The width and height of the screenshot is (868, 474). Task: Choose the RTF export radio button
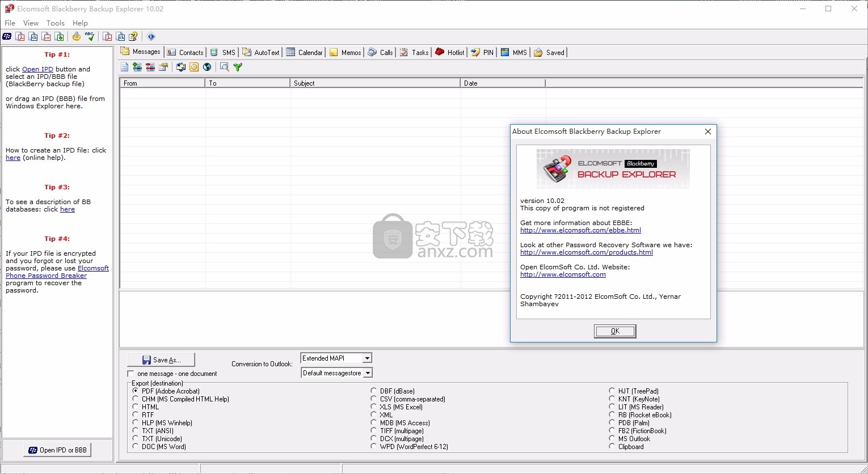pyautogui.click(x=136, y=414)
